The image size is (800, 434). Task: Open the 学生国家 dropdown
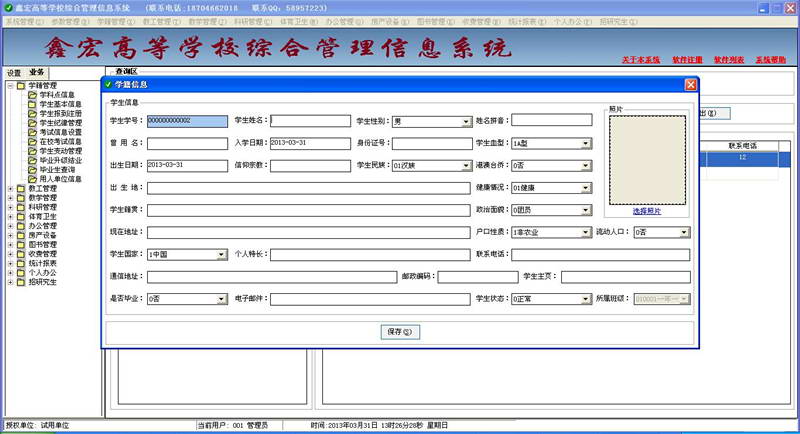tap(221, 254)
